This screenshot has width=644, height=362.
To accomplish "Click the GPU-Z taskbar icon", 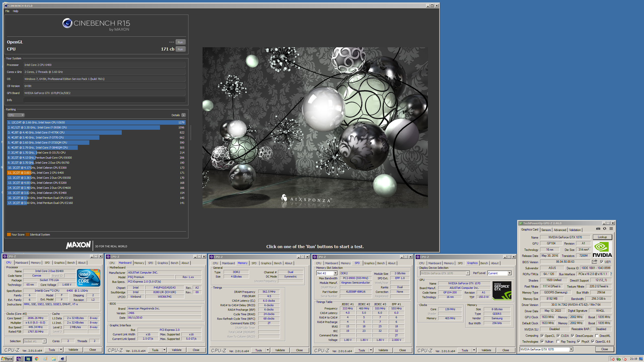I will pos(28,359).
